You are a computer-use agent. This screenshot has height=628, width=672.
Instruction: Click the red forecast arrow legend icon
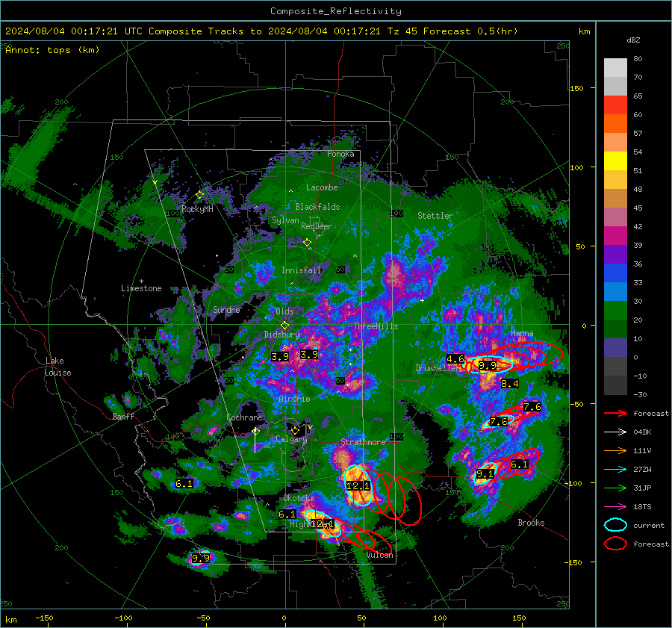615,413
